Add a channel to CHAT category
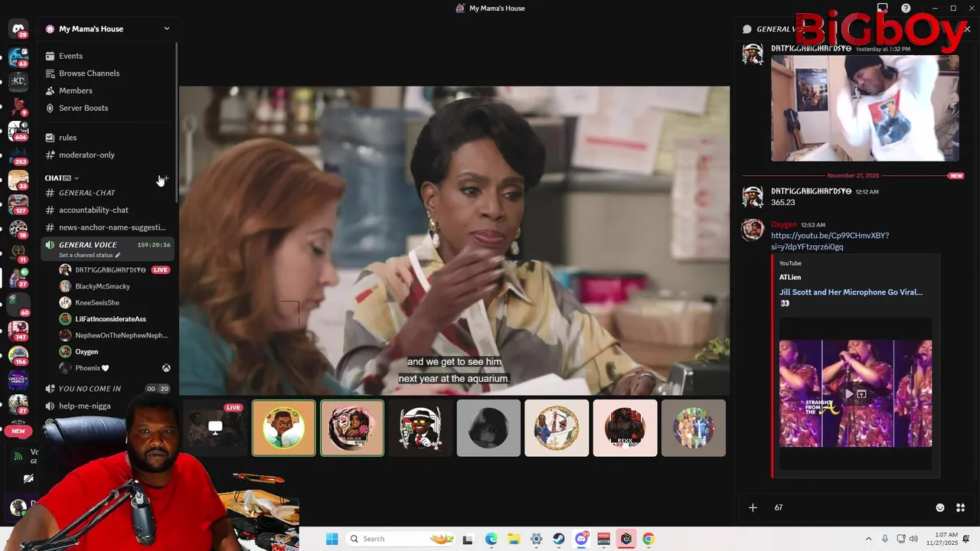The width and height of the screenshot is (980, 551). coord(165,178)
